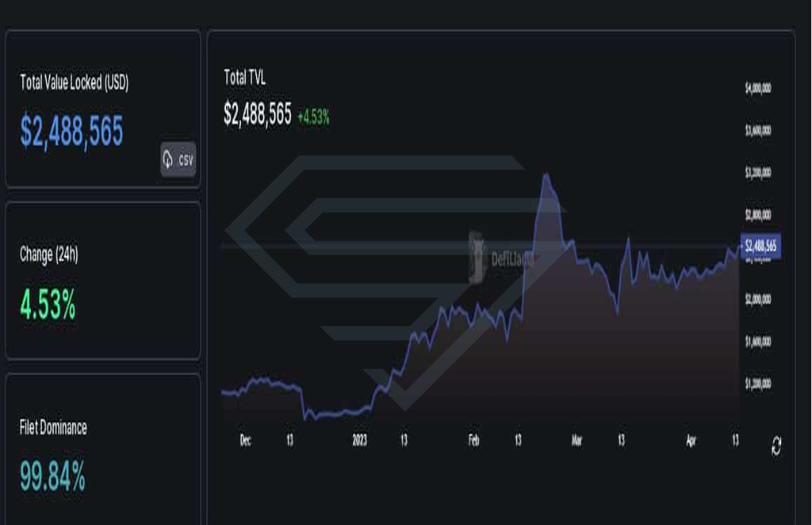Click the white $2,488,565 under Total TVL
Image resolution: width=812 pixels, height=525 pixels.
click(x=258, y=113)
